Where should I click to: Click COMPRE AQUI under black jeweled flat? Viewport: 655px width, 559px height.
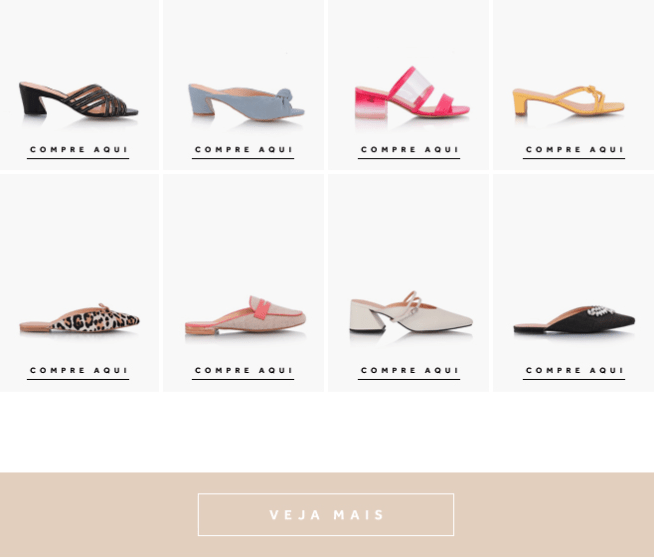(x=574, y=371)
